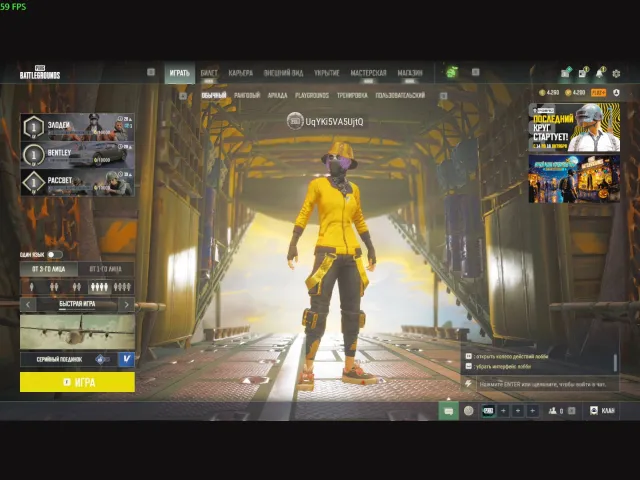Viewport: 640px width, 480px height.
Task: Open the Магазин tab
Action: 410,73
